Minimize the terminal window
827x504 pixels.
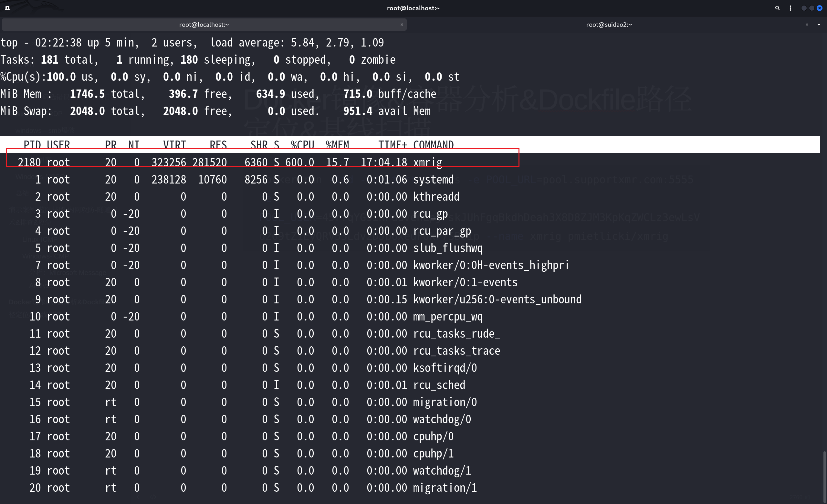(x=803, y=8)
